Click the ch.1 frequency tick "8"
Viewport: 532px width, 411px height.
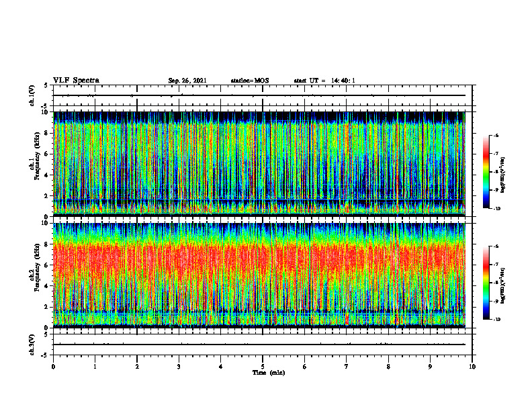coord(47,133)
